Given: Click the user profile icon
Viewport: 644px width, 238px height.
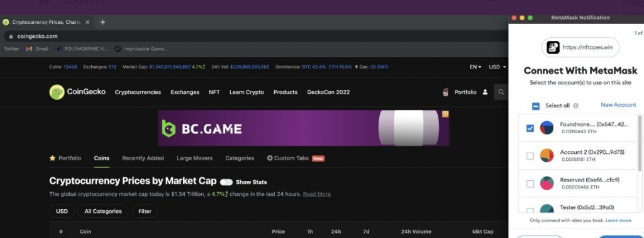Looking at the screenshot, I should pos(485,92).
